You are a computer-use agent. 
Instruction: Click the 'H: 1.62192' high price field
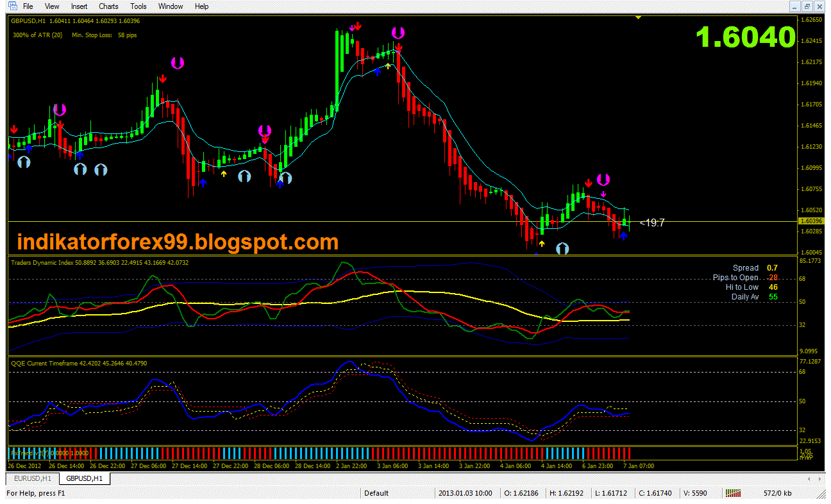(x=567, y=493)
